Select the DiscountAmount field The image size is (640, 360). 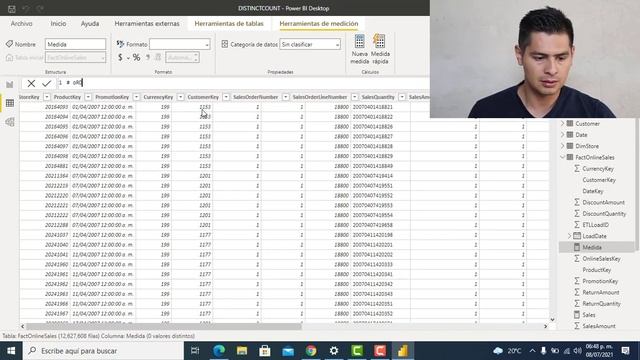(x=603, y=202)
